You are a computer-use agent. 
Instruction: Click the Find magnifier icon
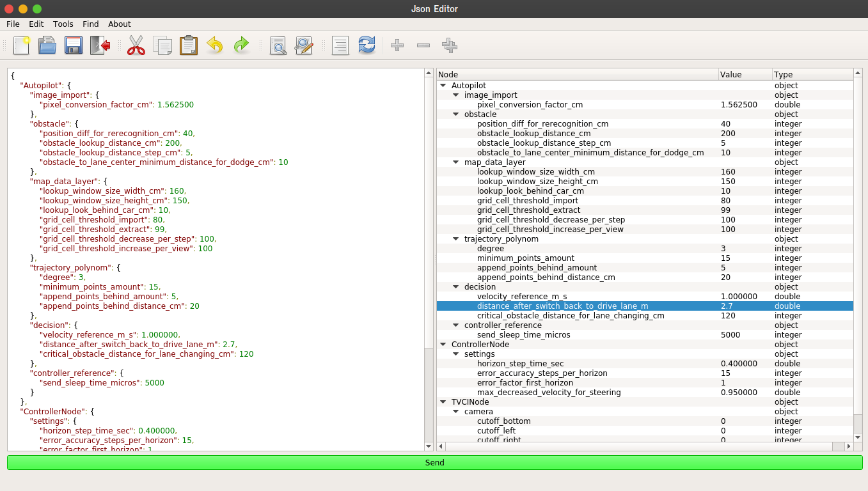pos(278,45)
